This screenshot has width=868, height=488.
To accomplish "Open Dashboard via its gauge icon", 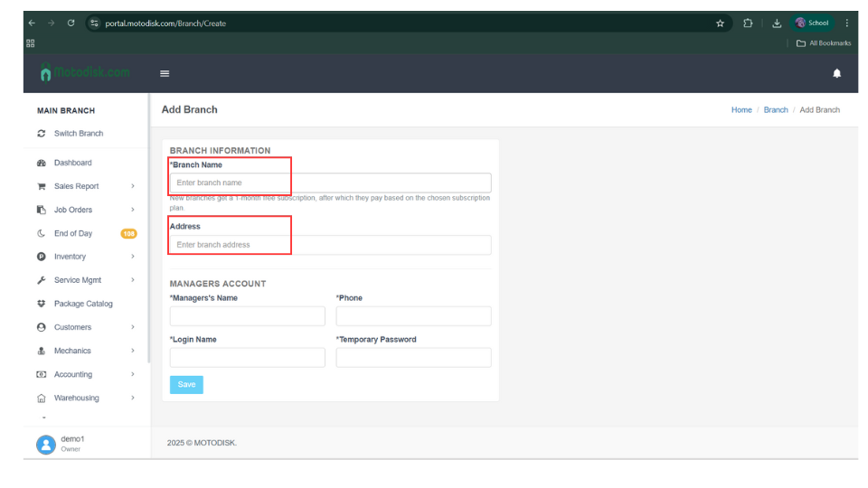I will (41, 164).
